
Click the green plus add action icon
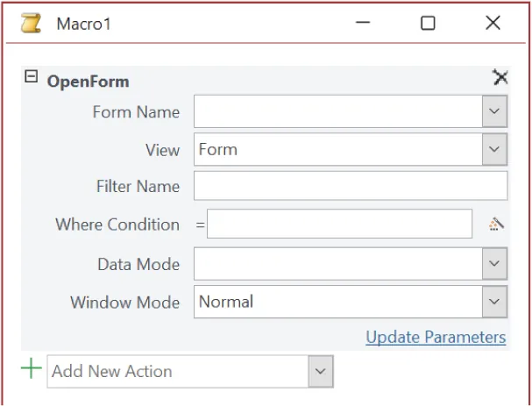32,369
